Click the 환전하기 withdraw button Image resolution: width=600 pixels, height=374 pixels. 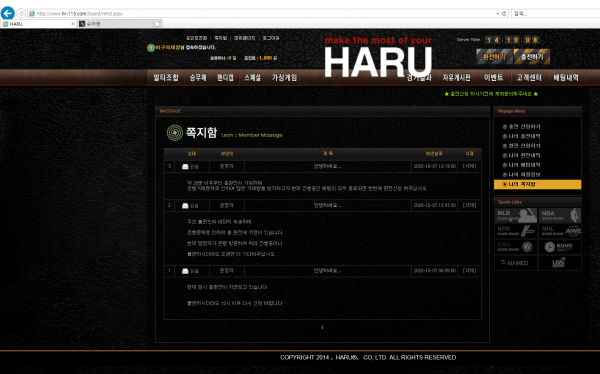click(494, 57)
